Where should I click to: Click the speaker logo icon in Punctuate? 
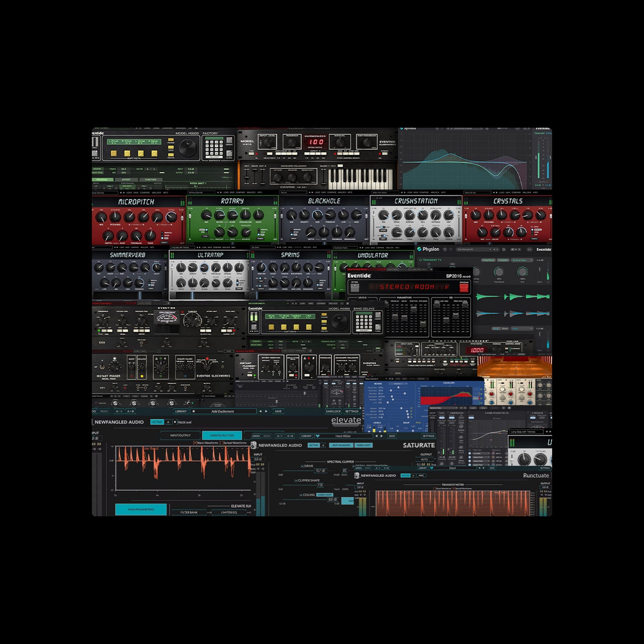click(x=357, y=476)
